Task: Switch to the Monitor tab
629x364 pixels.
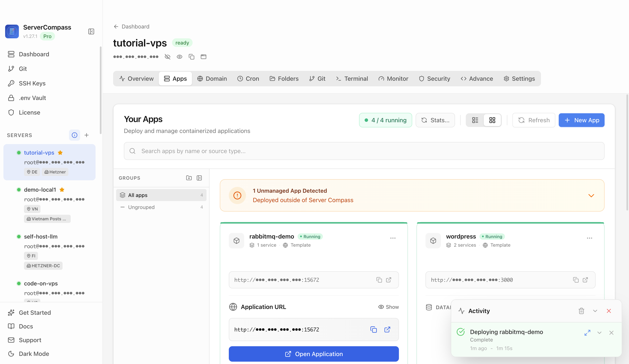Action: click(x=393, y=79)
